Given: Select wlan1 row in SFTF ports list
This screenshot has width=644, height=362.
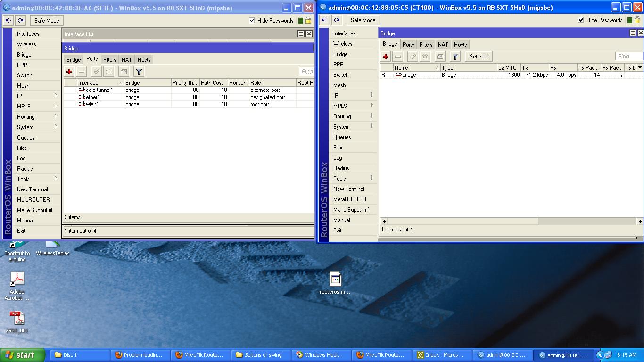Looking at the screenshot, I should coord(189,104).
